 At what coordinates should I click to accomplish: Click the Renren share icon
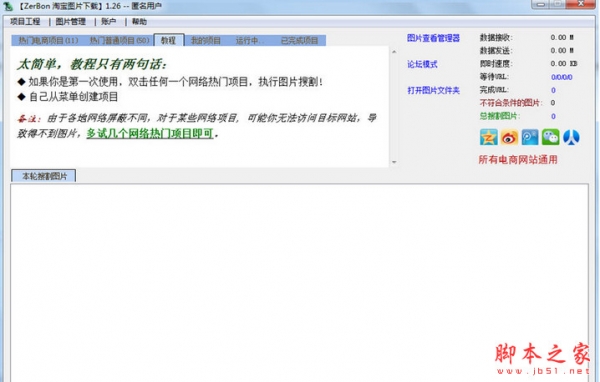(x=571, y=137)
